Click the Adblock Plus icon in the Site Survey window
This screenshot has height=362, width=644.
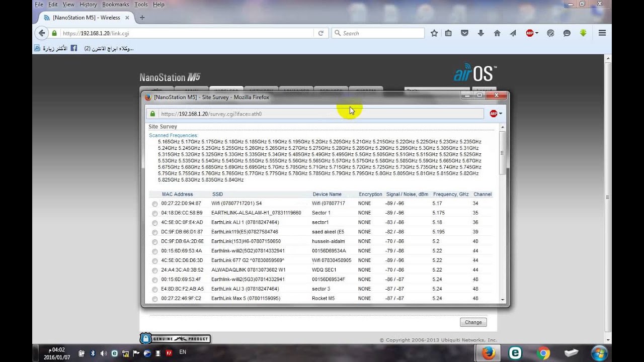[x=493, y=114]
